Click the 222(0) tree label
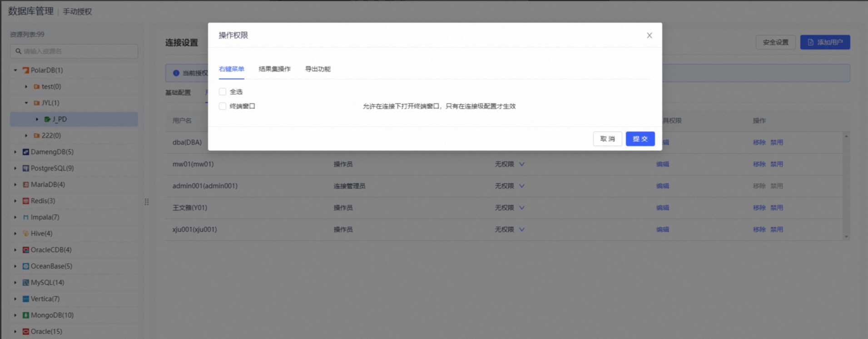 point(51,136)
